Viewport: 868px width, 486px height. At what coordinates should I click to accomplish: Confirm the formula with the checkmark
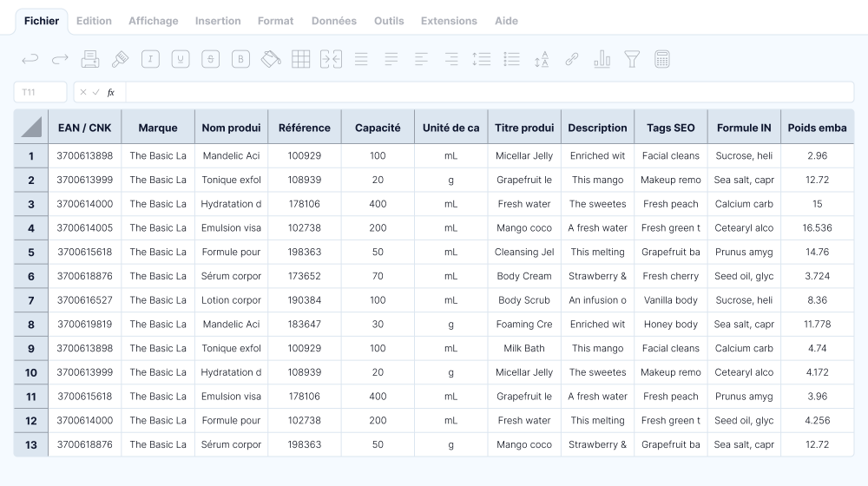pyautogui.click(x=95, y=92)
